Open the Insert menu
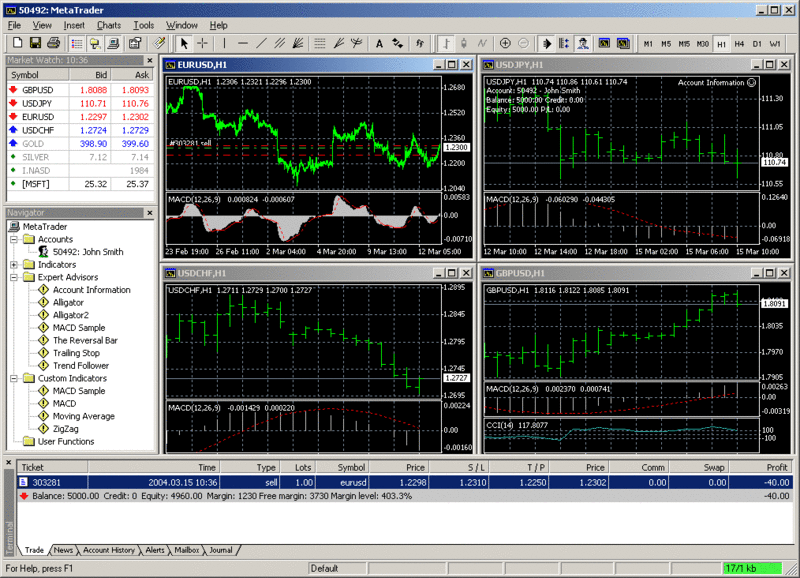 [74, 25]
